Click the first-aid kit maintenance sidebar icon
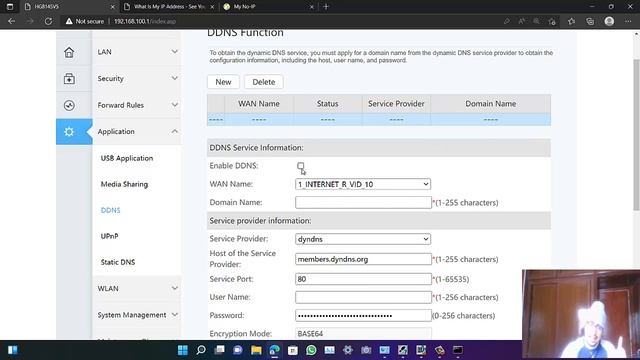The image size is (640, 360). [x=69, y=79]
